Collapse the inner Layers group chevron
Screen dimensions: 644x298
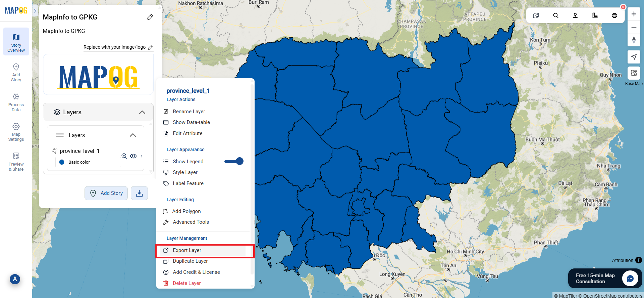pyautogui.click(x=133, y=135)
